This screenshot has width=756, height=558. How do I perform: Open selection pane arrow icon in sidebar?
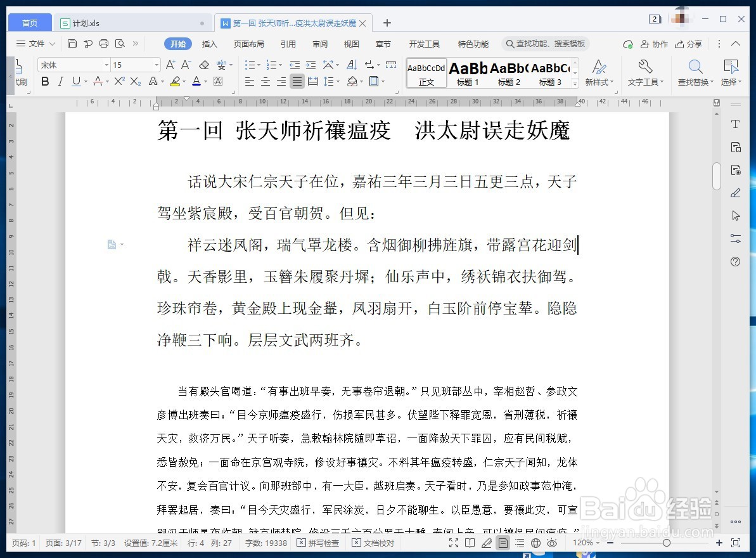pyautogui.click(x=735, y=216)
